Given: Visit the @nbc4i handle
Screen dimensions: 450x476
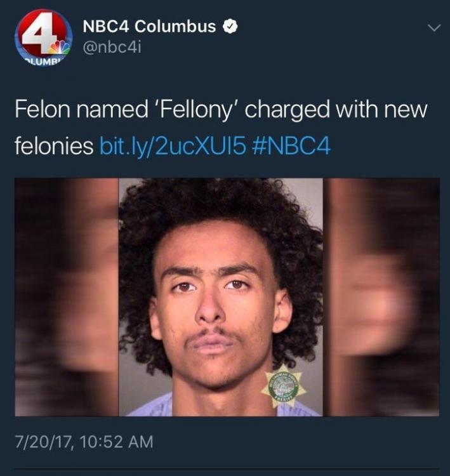Looking at the screenshot, I should click(x=112, y=48).
